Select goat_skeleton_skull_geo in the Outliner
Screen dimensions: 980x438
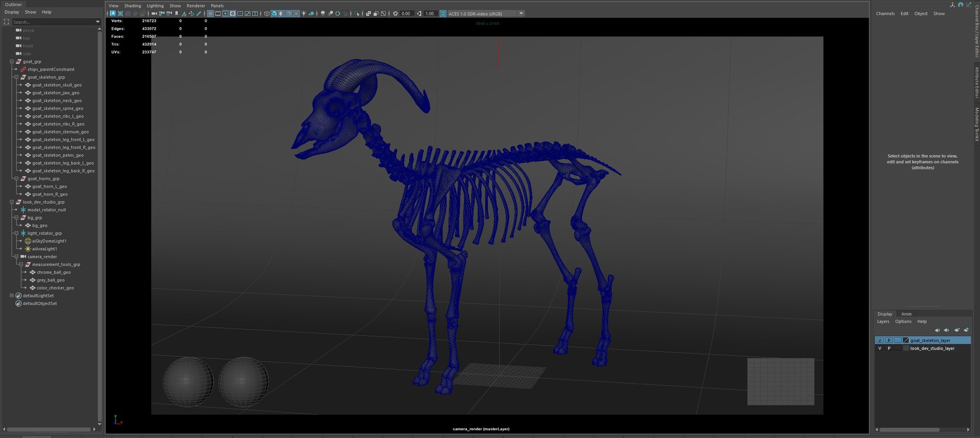click(x=57, y=85)
